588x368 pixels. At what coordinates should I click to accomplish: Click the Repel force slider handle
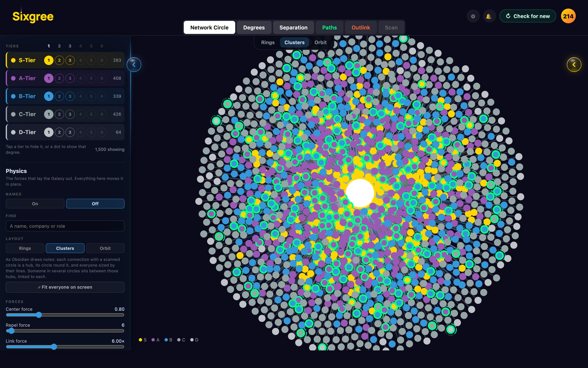click(11, 331)
